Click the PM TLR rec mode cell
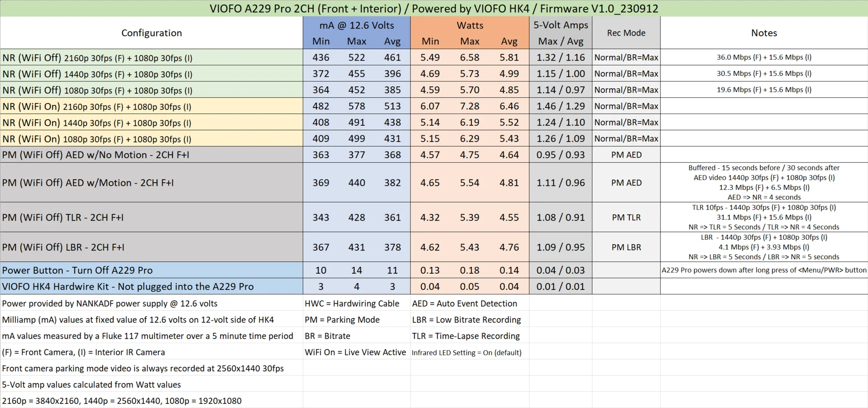The width and height of the screenshot is (868, 408). pyautogui.click(x=626, y=217)
